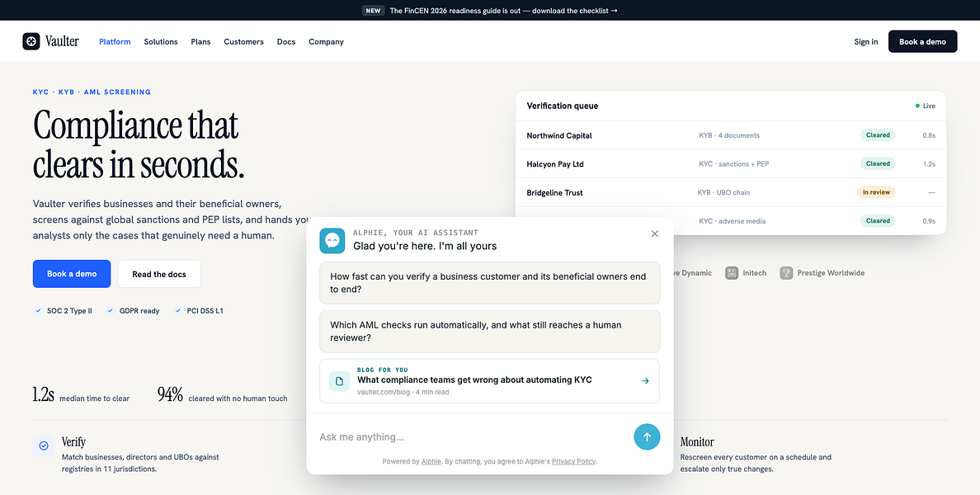The image size is (980, 495).
Task: Click the Halcyon Pay Ltd queue row
Action: (x=731, y=163)
